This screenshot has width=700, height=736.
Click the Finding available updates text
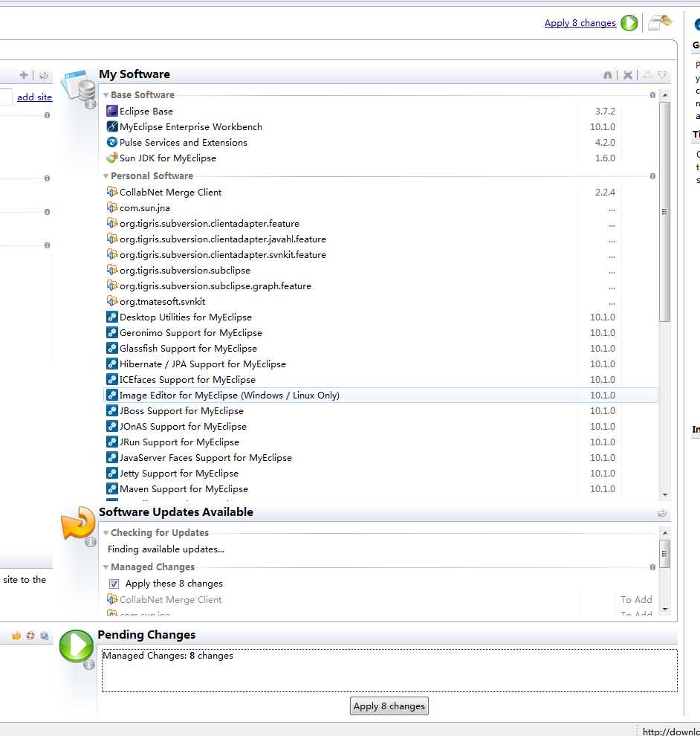click(166, 549)
